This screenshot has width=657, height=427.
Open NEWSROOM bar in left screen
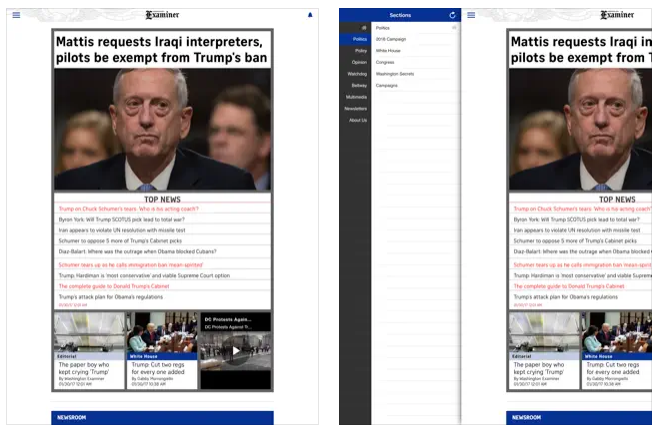pos(163,418)
